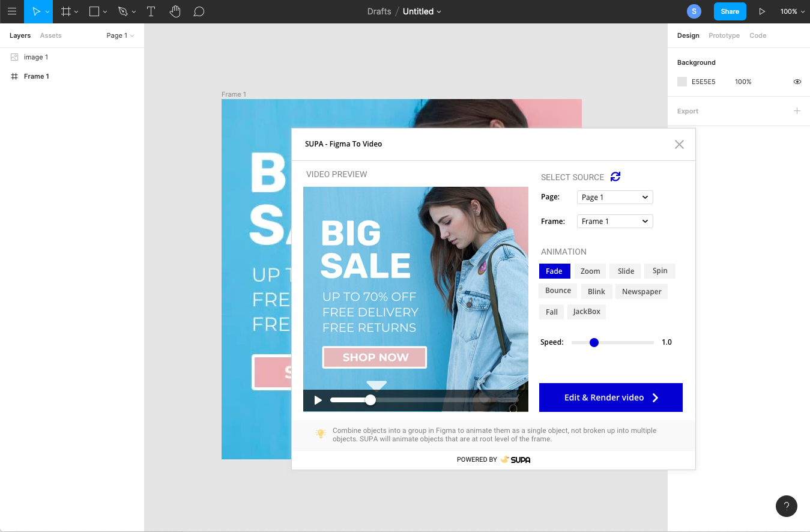Switch to the Prototype tab
The image size is (810, 532).
pos(724,35)
